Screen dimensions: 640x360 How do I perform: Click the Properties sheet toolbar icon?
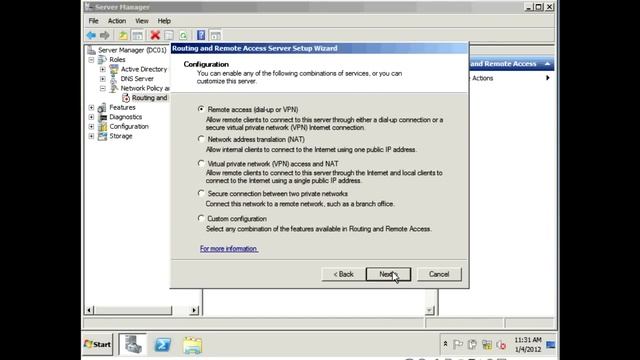coord(169,36)
